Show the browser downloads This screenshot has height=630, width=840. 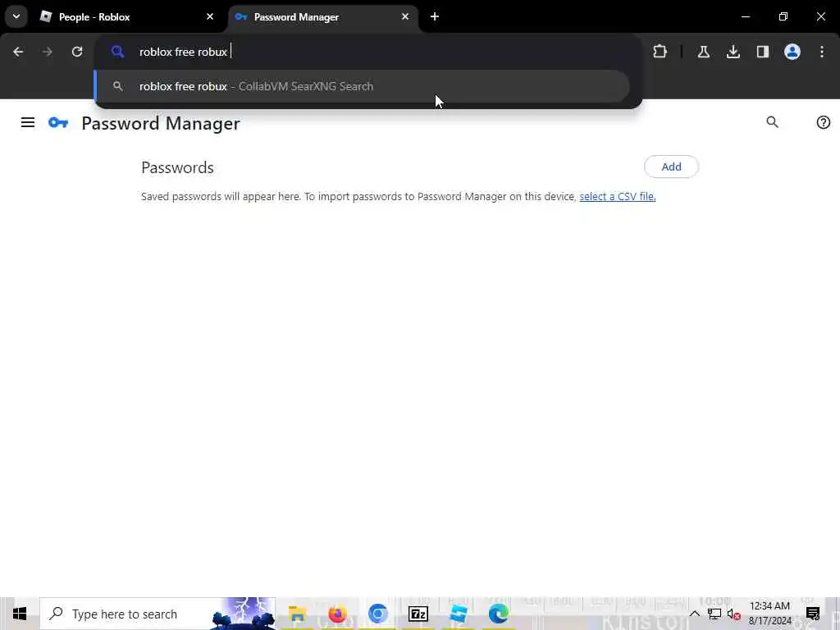tap(733, 52)
